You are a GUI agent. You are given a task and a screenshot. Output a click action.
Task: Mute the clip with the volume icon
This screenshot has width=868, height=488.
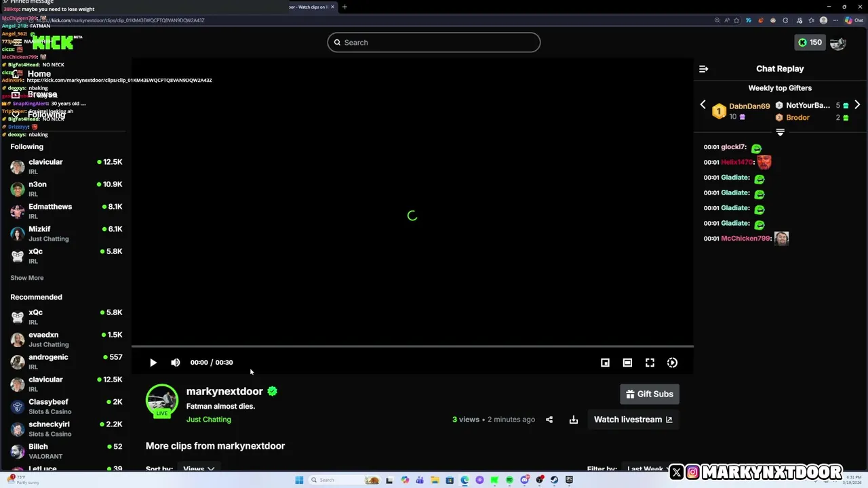click(x=176, y=363)
